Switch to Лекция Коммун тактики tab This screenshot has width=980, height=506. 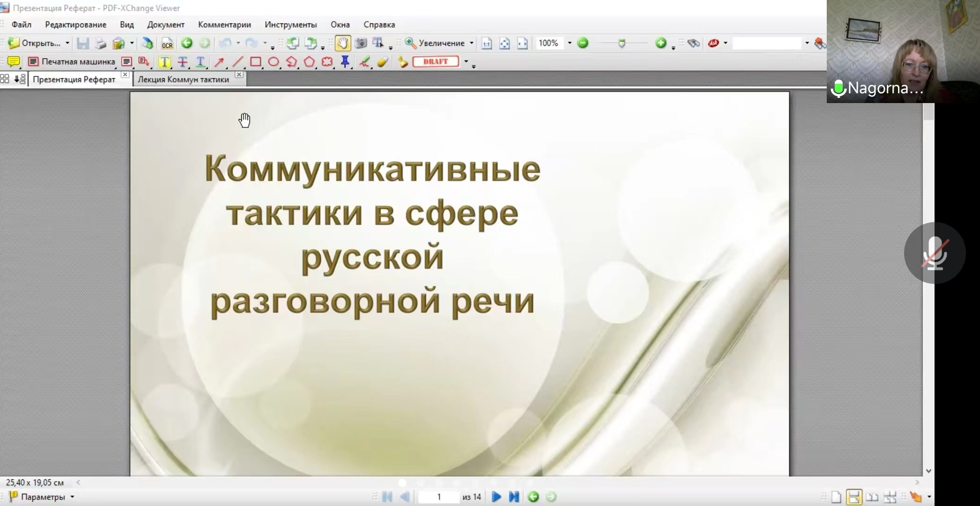(x=183, y=79)
